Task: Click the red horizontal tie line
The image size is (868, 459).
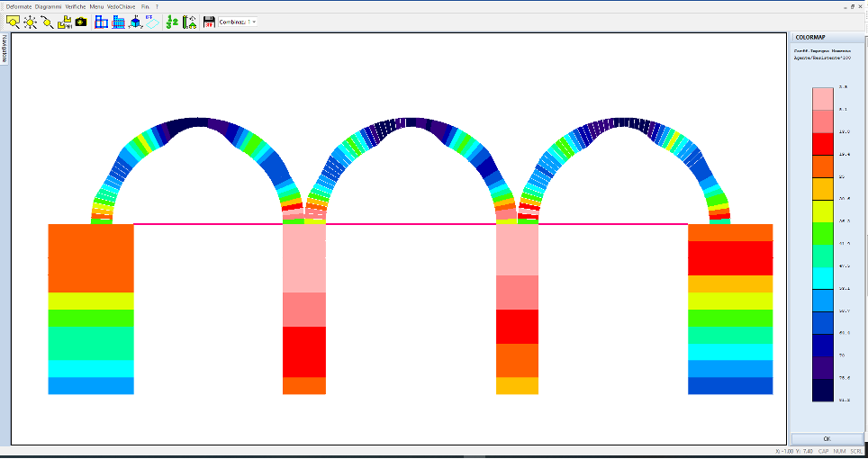Action: pos(411,224)
